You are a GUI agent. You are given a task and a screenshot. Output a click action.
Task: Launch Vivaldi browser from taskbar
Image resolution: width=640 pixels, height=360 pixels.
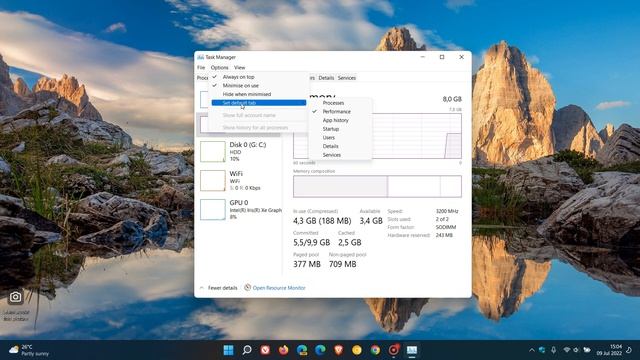point(265,350)
